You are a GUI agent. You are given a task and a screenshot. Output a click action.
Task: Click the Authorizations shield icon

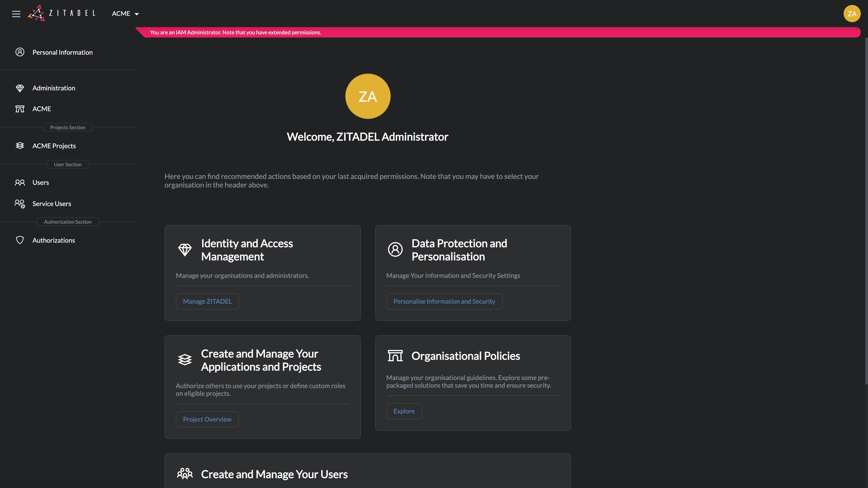(x=20, y=240)
